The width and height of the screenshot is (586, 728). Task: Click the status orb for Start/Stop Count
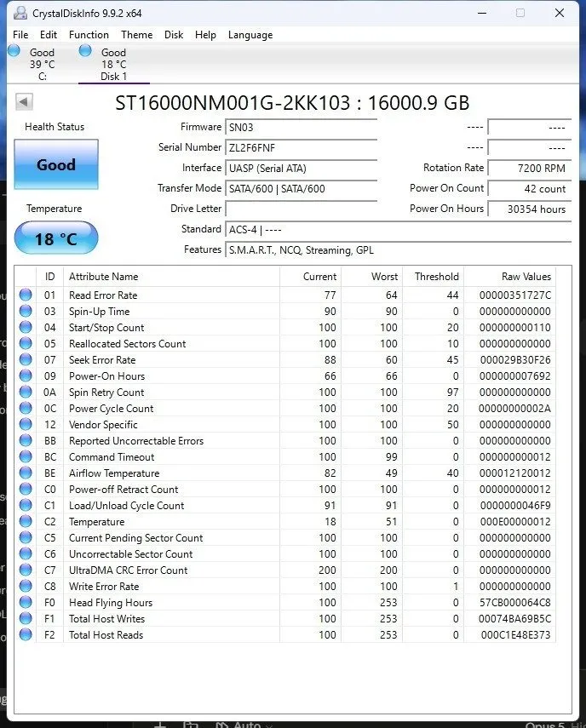pyautogui.click(x=26, y=327)
